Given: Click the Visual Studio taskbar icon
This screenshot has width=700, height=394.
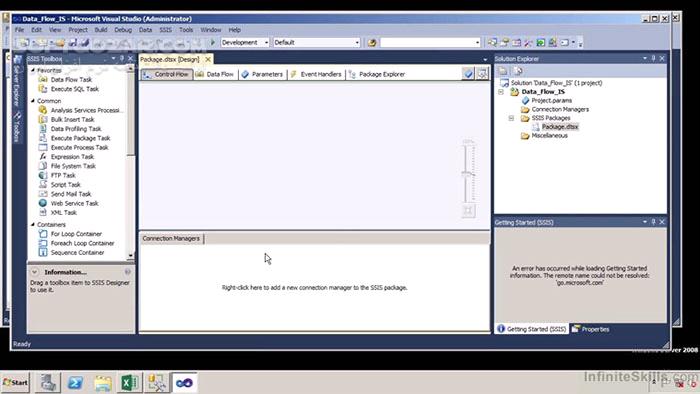Looking at the screenshot, I should point(184,383).
